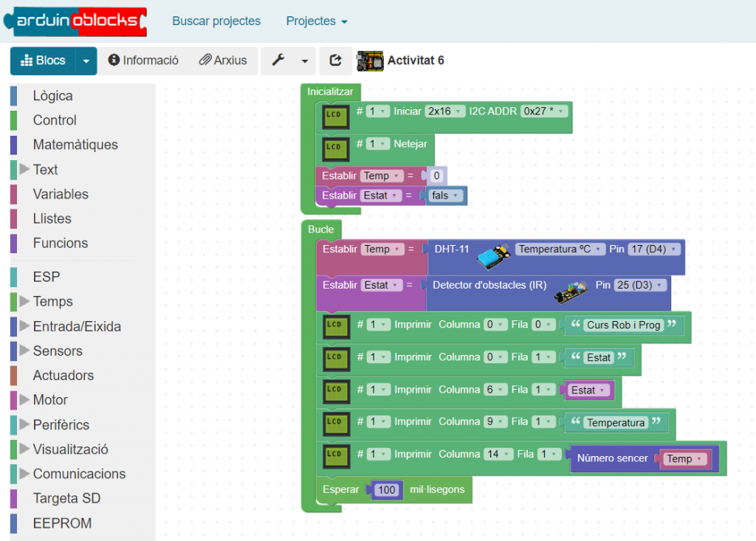756x541 pixels.
Task: Click the LCD icon on the Netejar block
Action: click(334, 149)
